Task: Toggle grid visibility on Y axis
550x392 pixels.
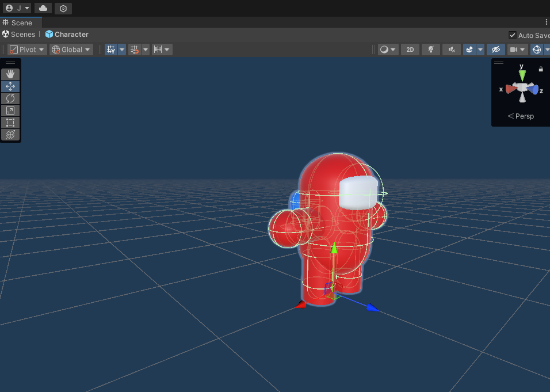Action: point(111,50)
